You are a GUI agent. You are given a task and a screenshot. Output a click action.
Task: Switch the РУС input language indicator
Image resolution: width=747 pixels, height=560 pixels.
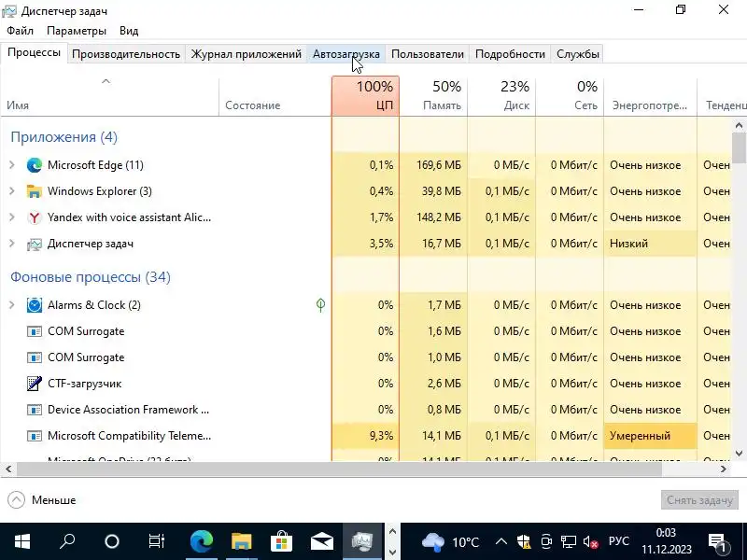[x=619, y=542]
